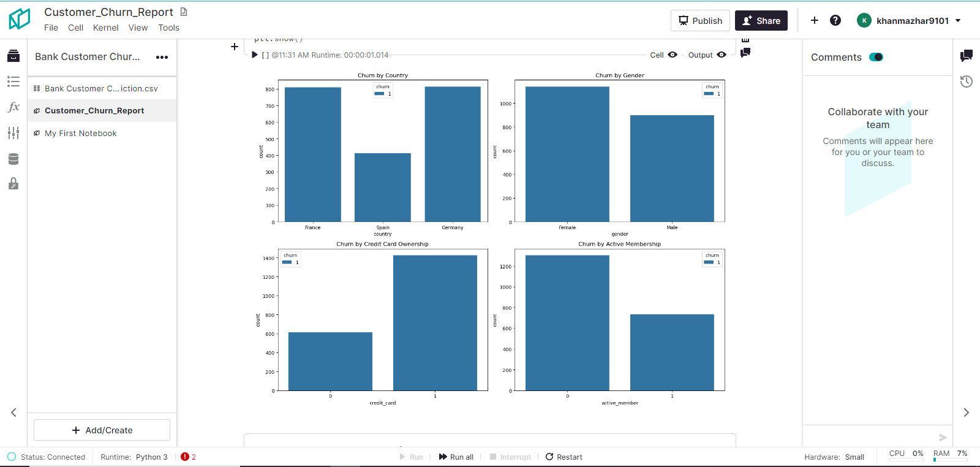Screen dimensions: 980x467
Task: Open the Cell menu
Action: [x=75, y=28]
